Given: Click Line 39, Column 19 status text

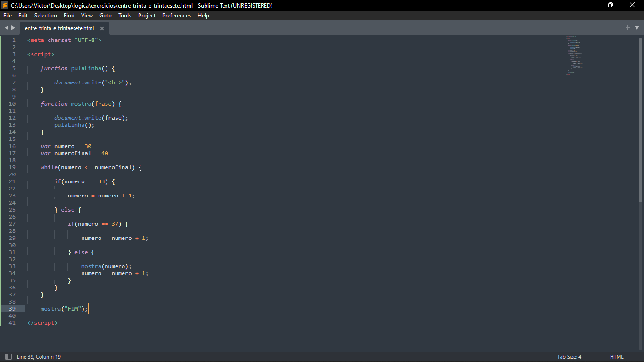Looking at the screenshot, I should (39, 357).
